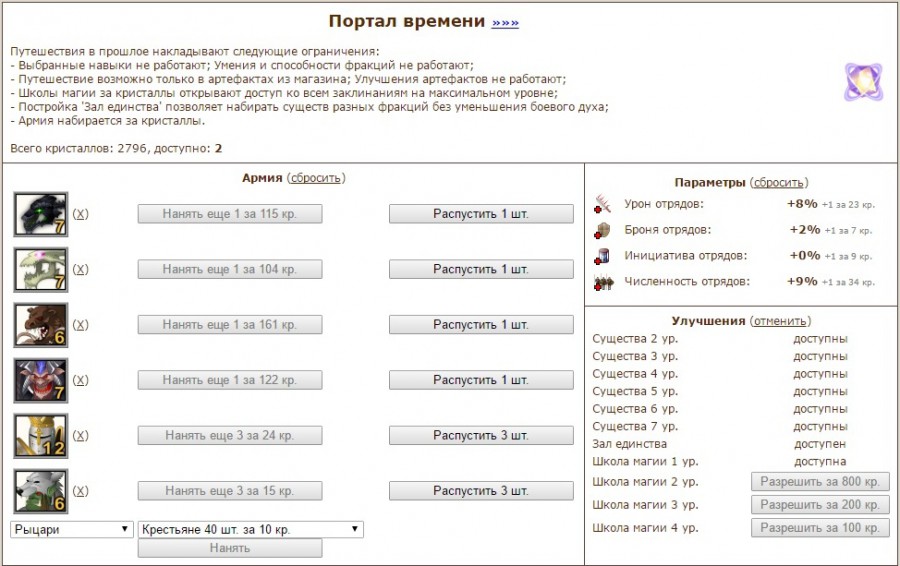Screen dimensions: 900x566
Task: Open the Рыцари faction dropdown
Action: (x=72, y=529)
